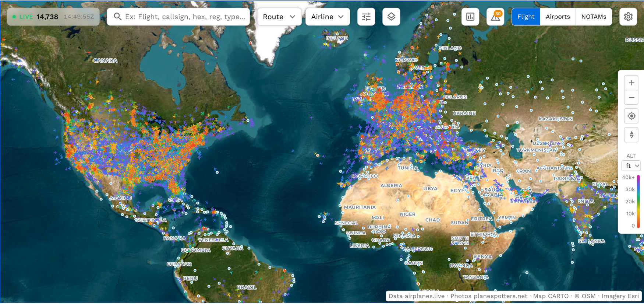Open airplanes.live data attribution link
Viewport: 644px width, 304px height.
[417, 296]
